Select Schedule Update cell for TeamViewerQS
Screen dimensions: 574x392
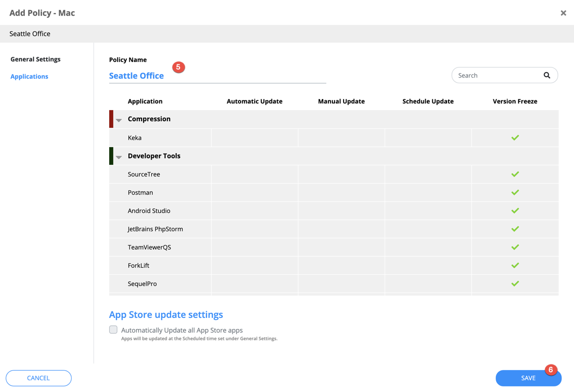click(x=428, y=247)
